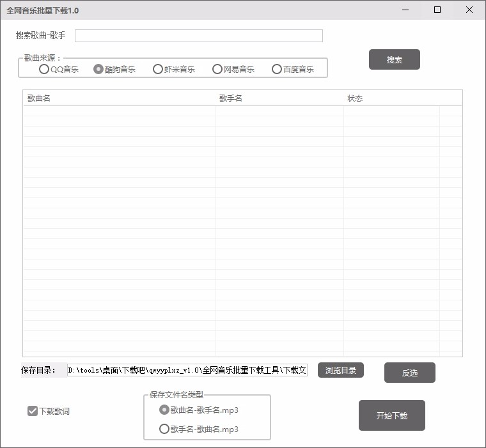Choose 虾米音乐 as song source
The height and width of the screenshot is (448, 486).
174,69
